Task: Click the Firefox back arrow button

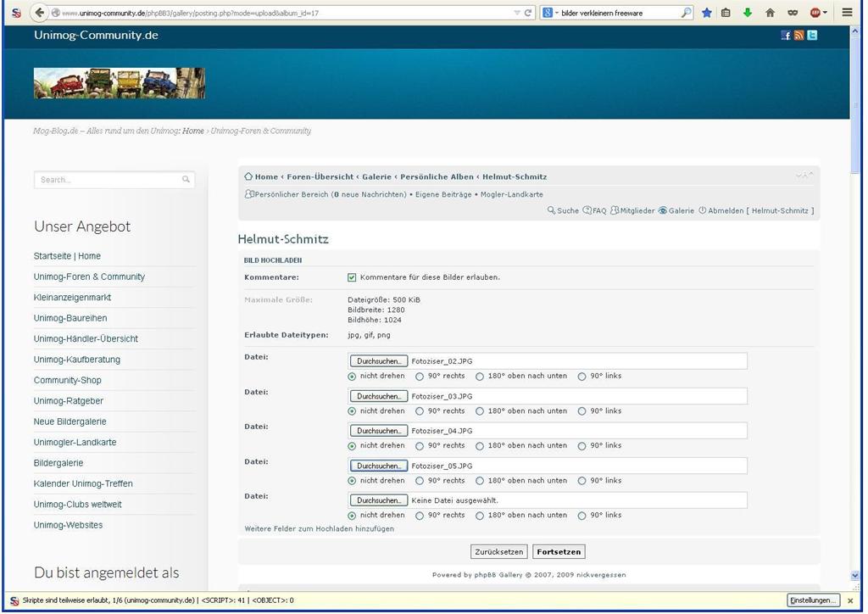Action: (39, 13)
